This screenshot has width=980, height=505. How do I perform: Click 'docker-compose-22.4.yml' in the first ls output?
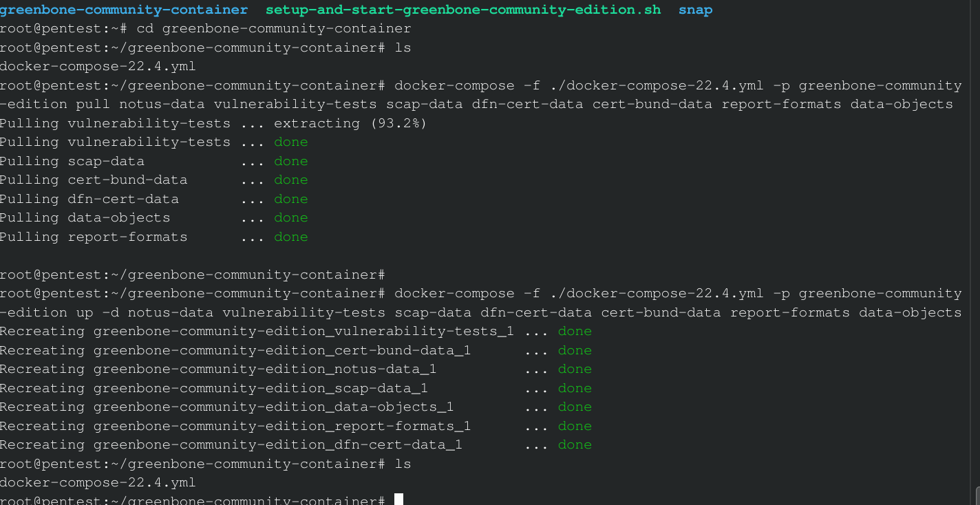[98, 66]
